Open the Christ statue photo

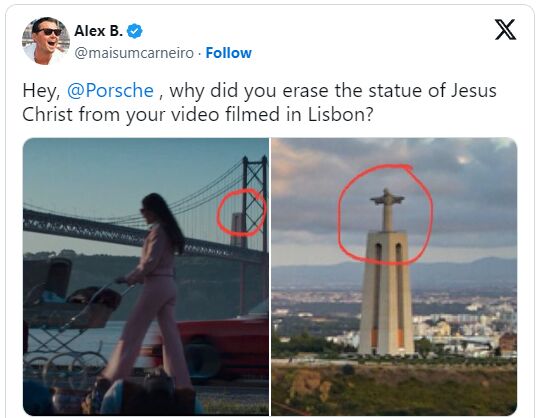point(394,277)
